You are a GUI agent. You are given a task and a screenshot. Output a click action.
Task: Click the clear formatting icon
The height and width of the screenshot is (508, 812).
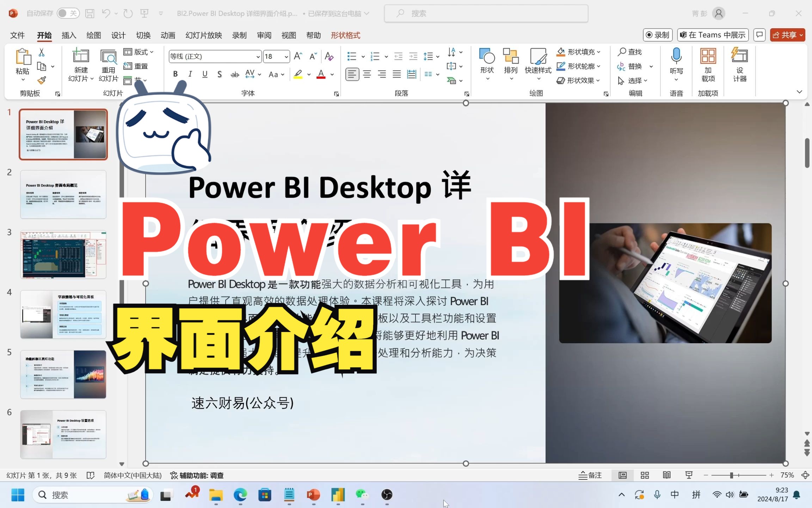[x=329, y=56]
